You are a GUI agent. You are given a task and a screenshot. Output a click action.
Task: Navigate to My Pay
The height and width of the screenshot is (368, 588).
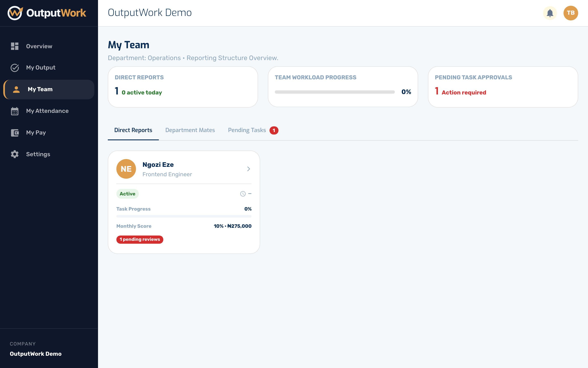49,133
